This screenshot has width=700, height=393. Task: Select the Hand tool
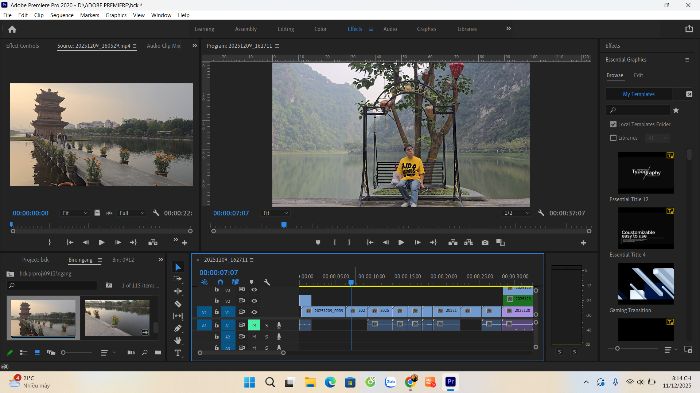coord(178,340)
